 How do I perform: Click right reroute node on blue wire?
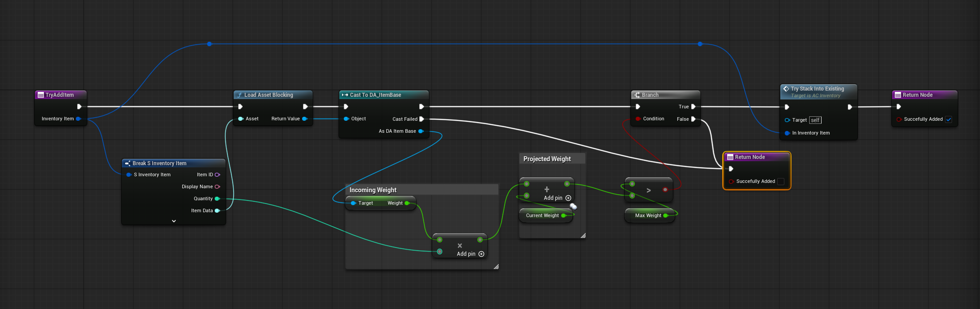[x=700, y=44]
